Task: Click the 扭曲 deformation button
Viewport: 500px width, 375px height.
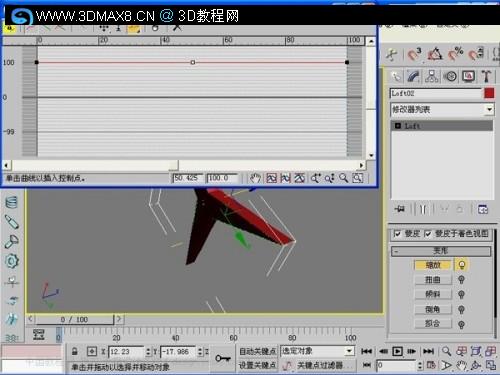Action: 433,280
